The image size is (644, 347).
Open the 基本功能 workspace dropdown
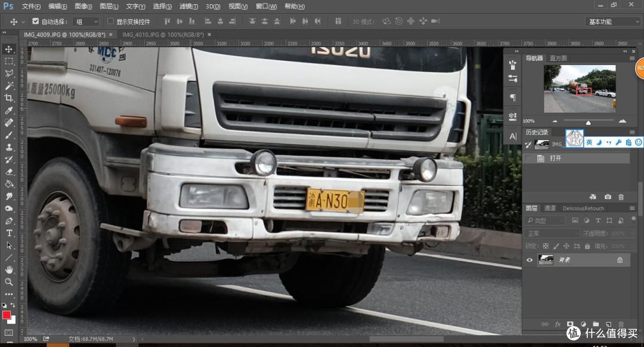click(x=612, y=21)
